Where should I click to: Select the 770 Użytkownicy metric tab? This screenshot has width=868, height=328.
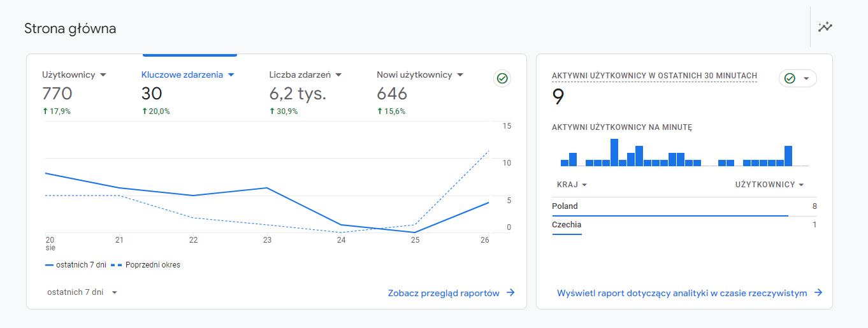57,94
